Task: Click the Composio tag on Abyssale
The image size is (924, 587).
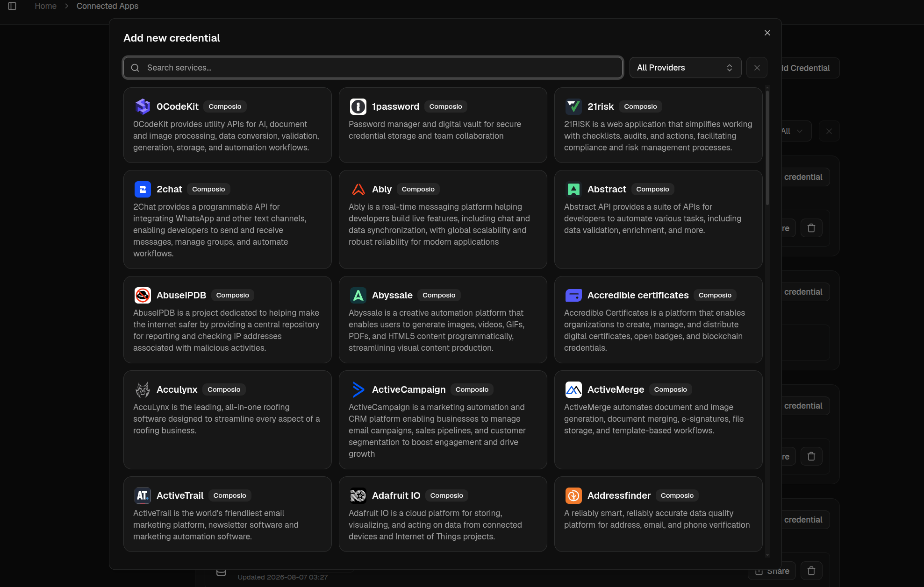Action: tap(439, 295)
